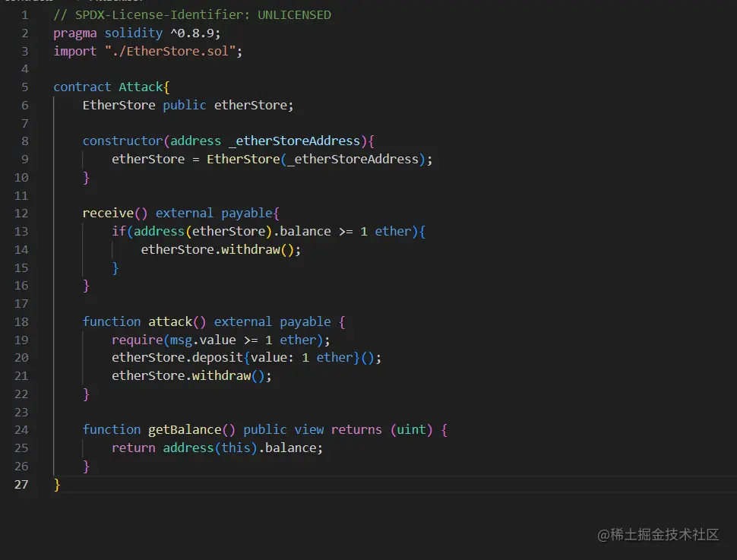Viewport: 737px width, 560px height.
Task: Click the 'EtherStore(' cast call on line 9
Action: coord(246,160)
